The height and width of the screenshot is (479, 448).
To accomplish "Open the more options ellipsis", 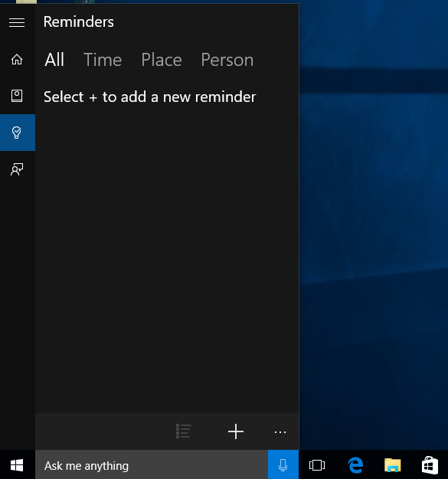I will (280, 432).
